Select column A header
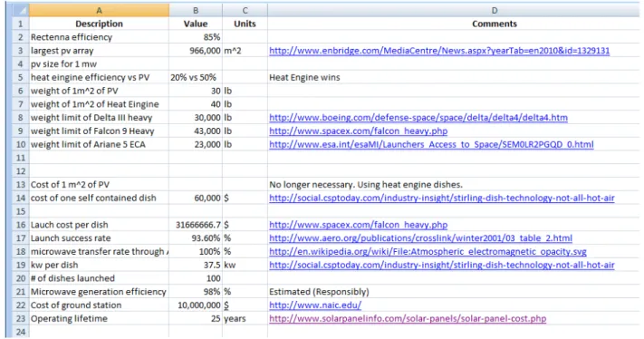 coord(99,10)
